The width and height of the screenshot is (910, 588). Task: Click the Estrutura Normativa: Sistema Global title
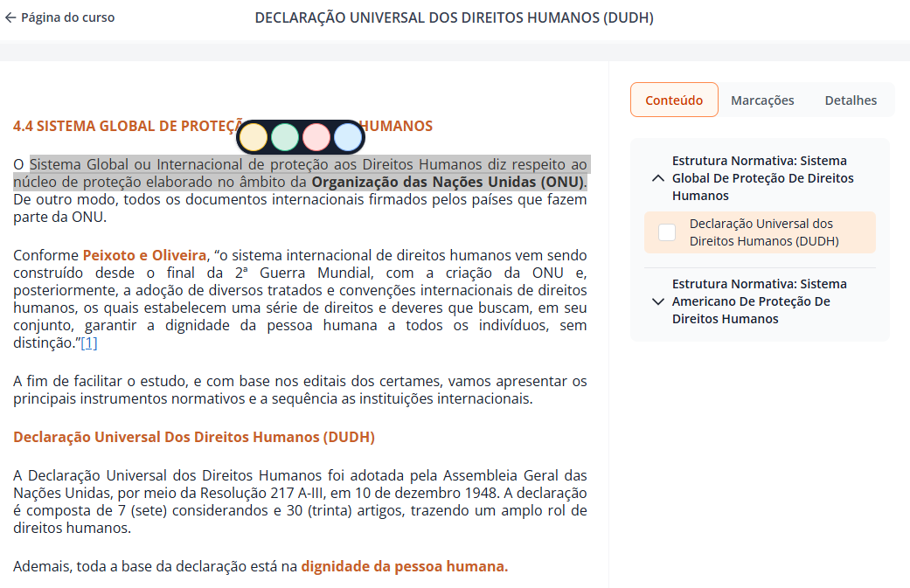[762, 178]
